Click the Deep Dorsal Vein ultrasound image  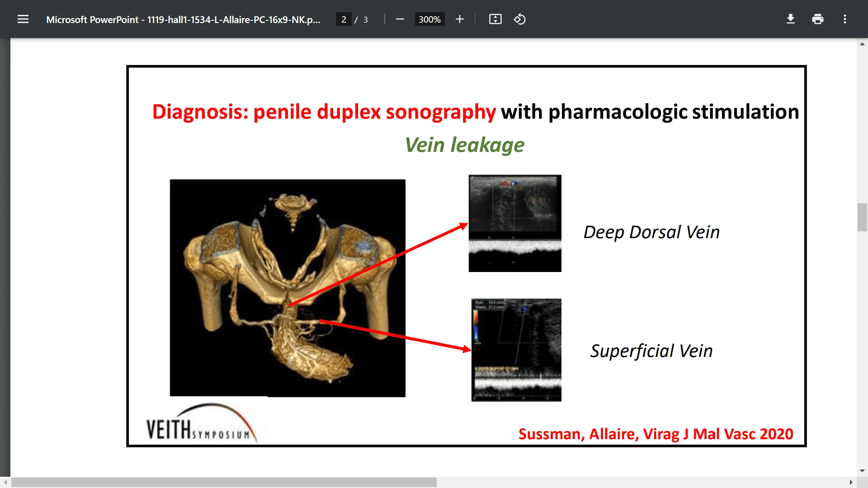pyautogui.click(x=514, y=223)
